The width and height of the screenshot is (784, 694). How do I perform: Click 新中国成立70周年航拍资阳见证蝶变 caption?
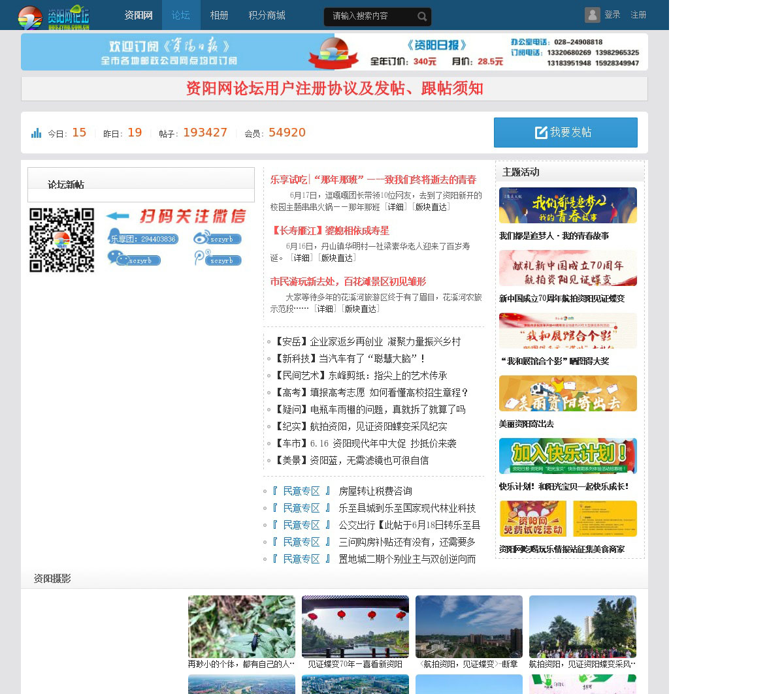coord(562,298)
